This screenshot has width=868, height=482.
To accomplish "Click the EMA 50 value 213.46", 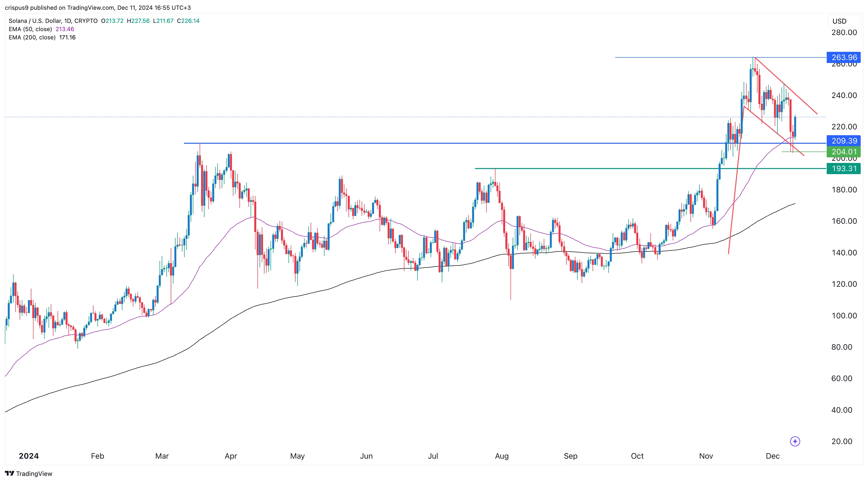I will coord(65,29).
